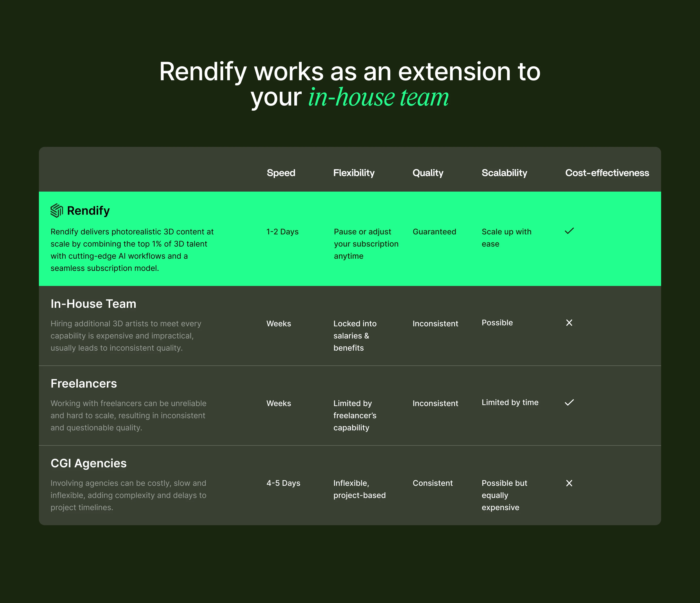Click the Rendify cost-effectiveness checkmark
The width and height of the screenshot is (700, 603).
click(569, 231)
